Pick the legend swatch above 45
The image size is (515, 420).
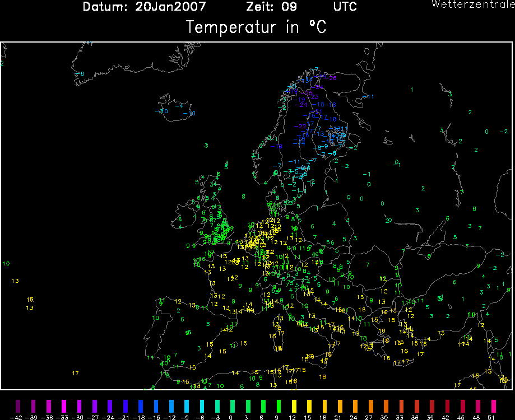point(462,406)
